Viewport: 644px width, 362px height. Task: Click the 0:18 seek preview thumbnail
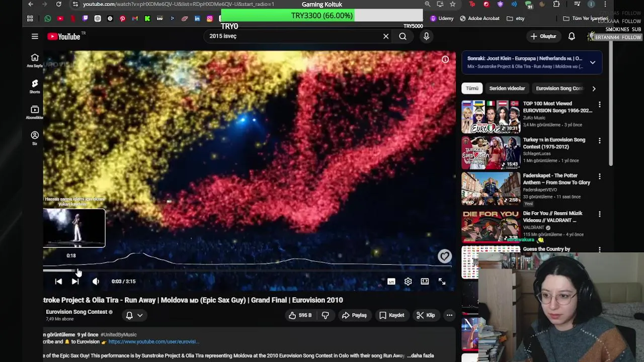[x=74, y=228]
